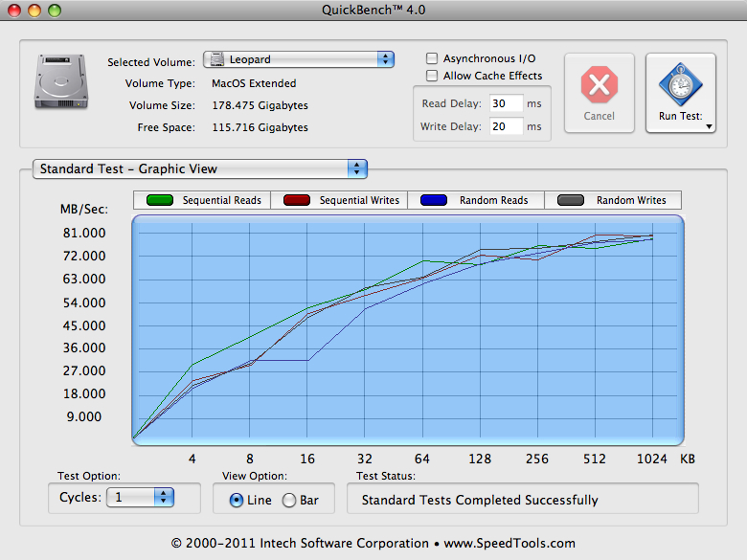This screenshot has height=560, width=747.
Task: Click the Test Status message text
Action: coord(480,501)
